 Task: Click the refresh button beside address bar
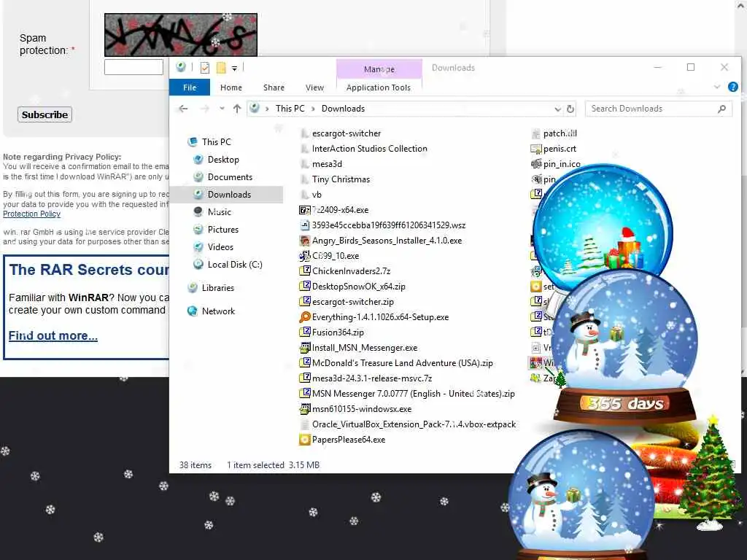[570, 109]
